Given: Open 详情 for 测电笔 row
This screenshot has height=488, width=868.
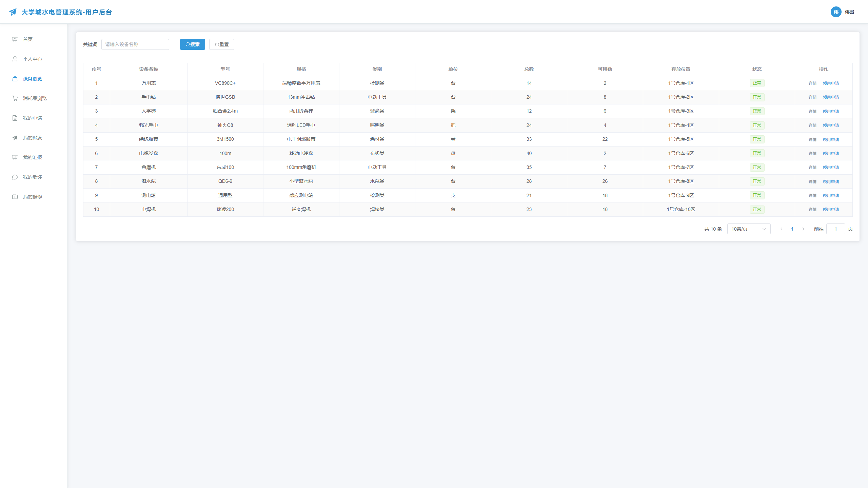Looking at the screenshot, I should tap(812, 196).
